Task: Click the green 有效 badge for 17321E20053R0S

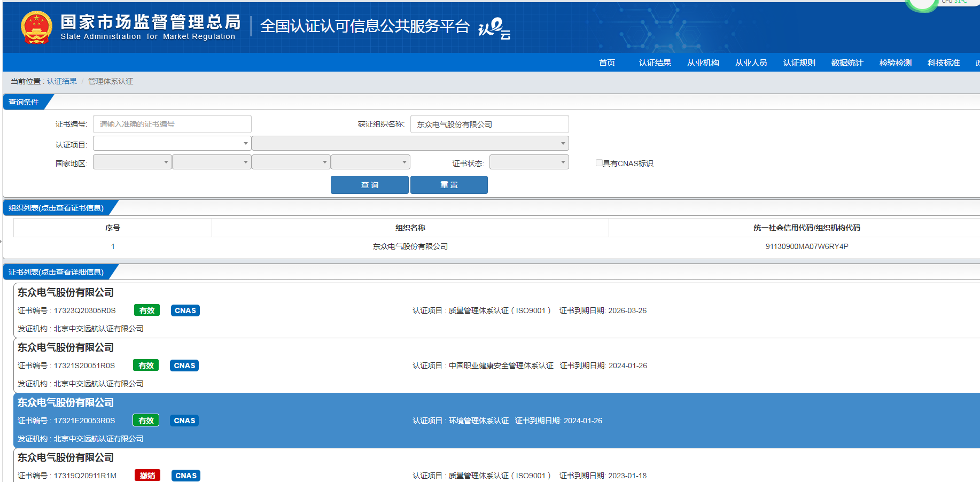Action: tap(146, 421)
